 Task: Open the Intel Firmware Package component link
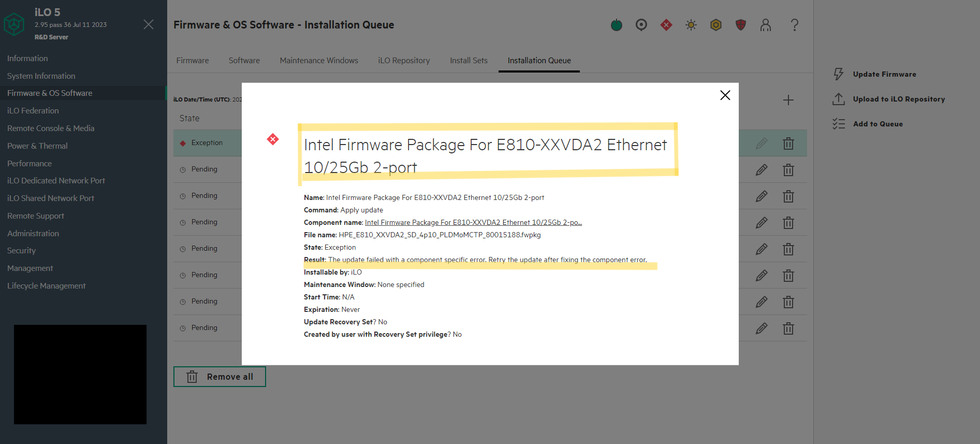tap(473, 222)
